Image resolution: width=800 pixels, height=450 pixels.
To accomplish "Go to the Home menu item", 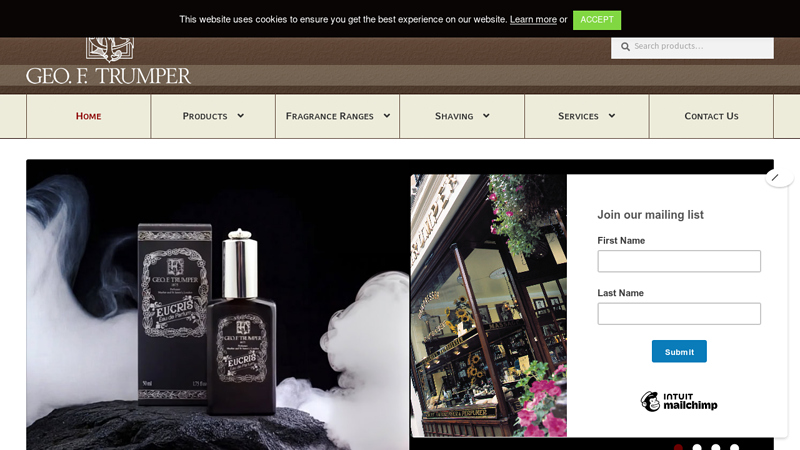I will [88, 116].
